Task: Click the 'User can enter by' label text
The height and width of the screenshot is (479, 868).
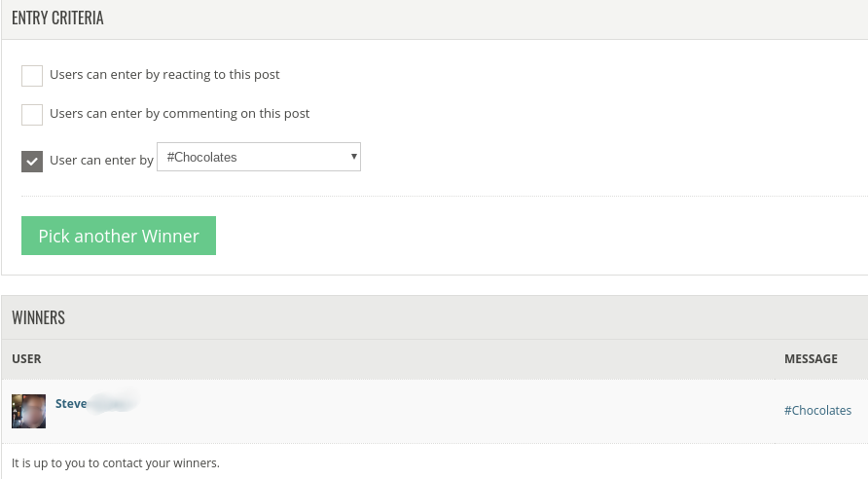Action: tap(101, 160)
